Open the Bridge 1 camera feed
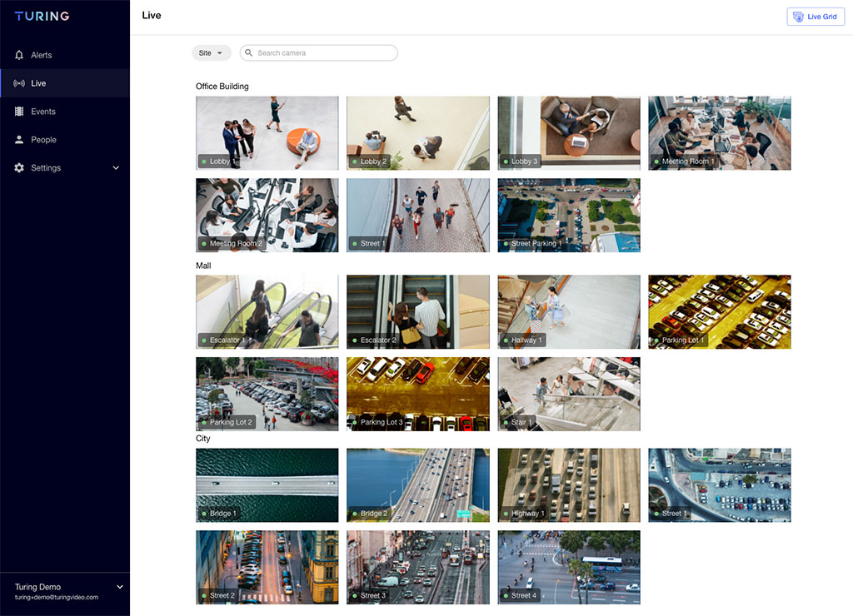This screenshot has height=616, width=853. click(x=267, y=485)
